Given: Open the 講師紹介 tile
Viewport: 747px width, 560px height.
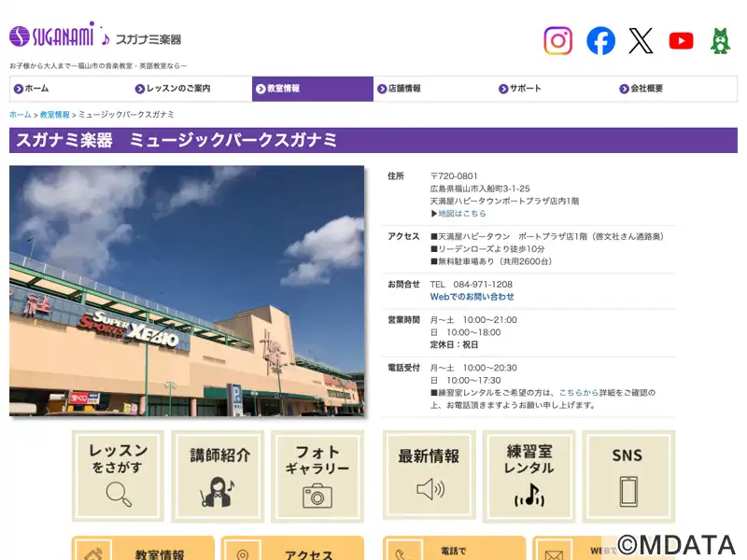Looking at the screenshot, I should [218, 476].
